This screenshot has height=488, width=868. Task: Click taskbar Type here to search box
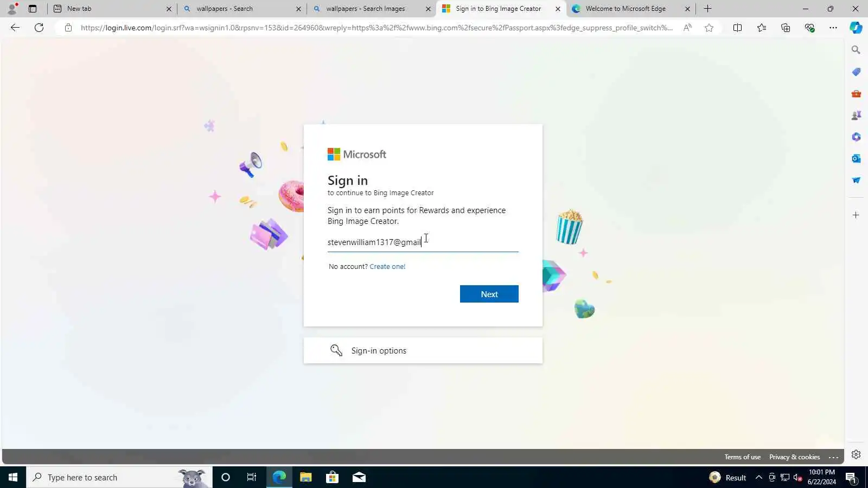[x=119, y=477]
